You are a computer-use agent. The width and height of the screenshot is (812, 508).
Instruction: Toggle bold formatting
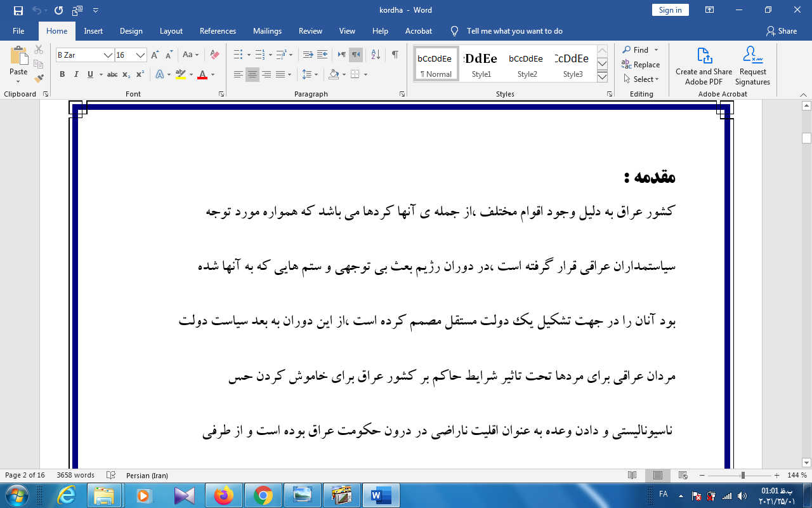(x=62, y=74)
